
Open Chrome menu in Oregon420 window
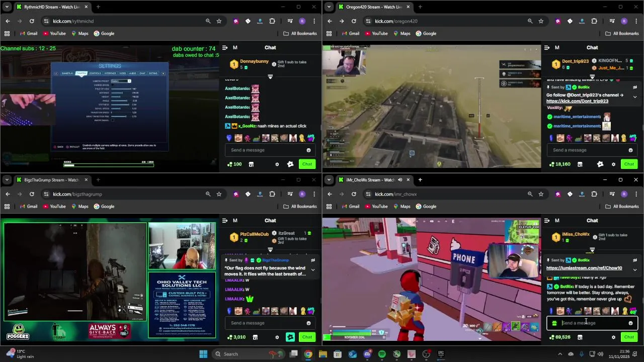coord(636,21)
